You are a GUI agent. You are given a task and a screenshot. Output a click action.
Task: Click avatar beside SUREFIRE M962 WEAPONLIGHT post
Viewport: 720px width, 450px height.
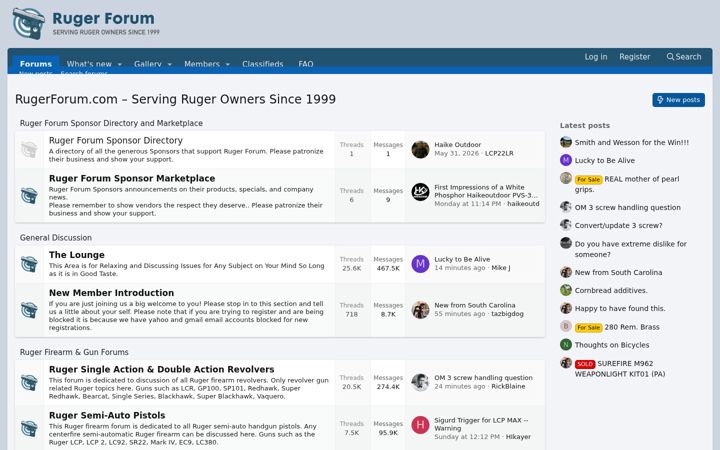(x=566, y=363)
